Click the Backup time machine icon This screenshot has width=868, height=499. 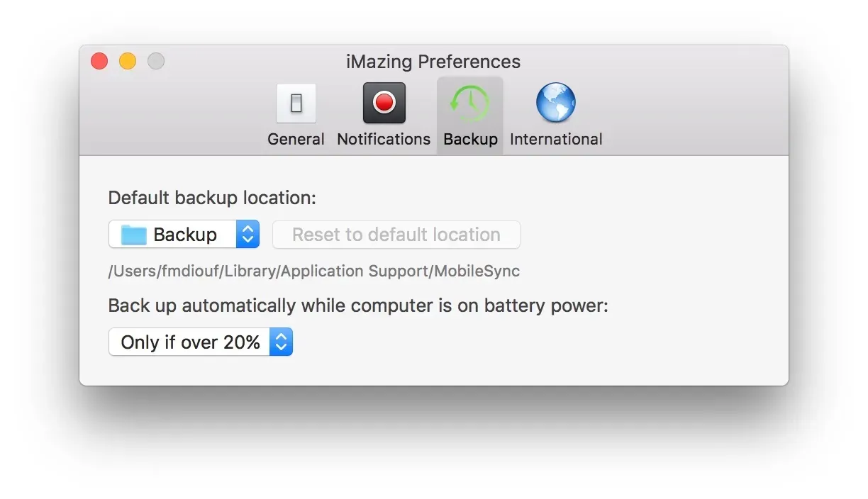tap(469, 103)
